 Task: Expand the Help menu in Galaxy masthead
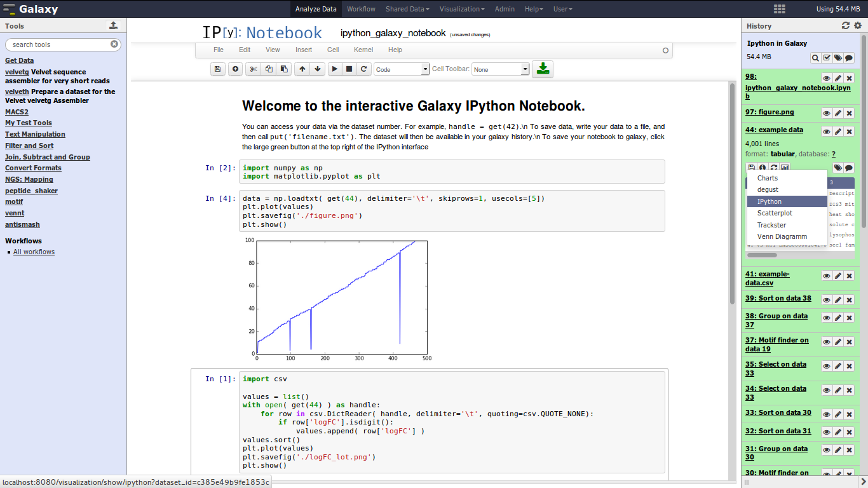[x=534, y=9]
